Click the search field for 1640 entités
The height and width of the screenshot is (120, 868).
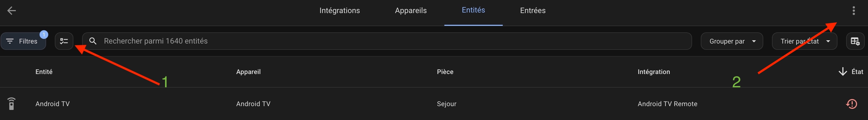coord(387,41)
